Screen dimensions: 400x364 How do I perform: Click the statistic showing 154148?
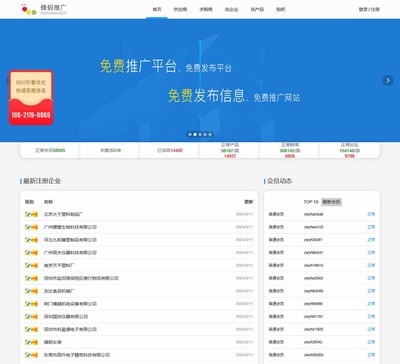[349, 150]
